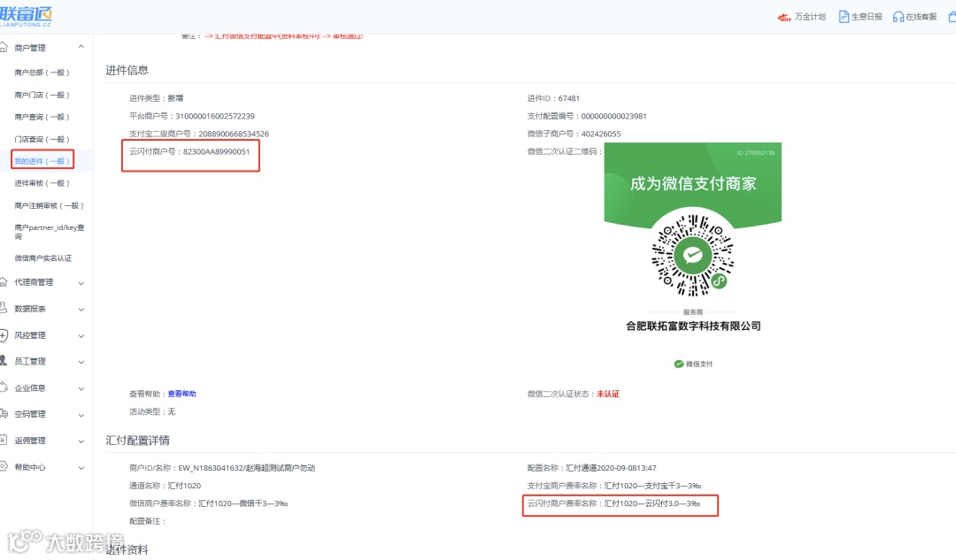956x560 pixels.
Task: Click the 生意日报 text link
Action: 867,17
